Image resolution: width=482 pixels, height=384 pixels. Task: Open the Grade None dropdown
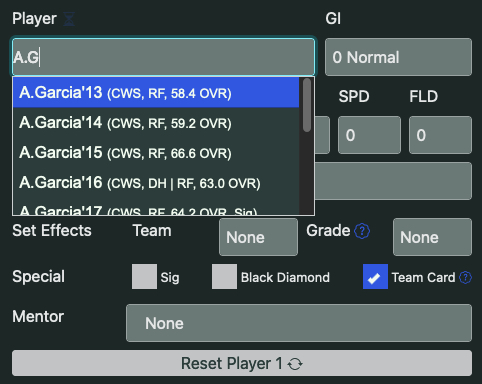pyautogui.click(x=432, y=237)
